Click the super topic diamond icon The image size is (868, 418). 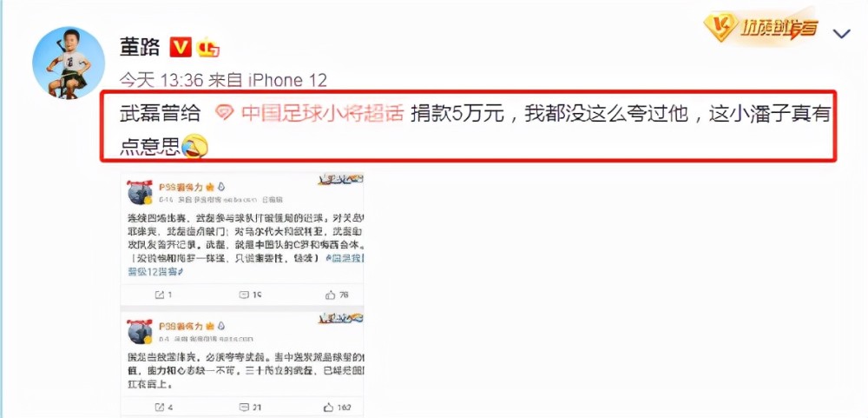pos(226,114)
